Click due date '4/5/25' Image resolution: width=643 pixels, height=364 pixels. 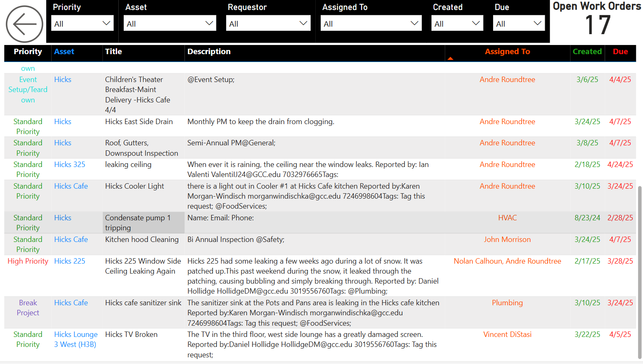point(620,334)
